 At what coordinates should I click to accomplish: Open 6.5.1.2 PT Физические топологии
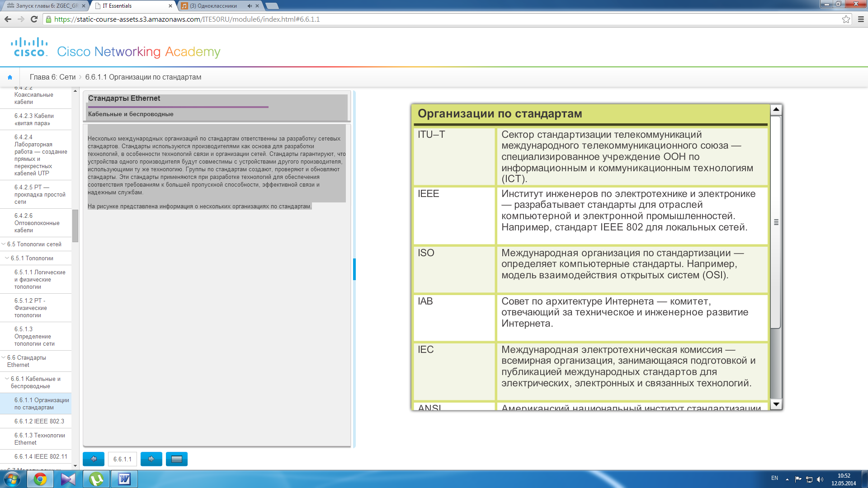pyautogui.click(x=36, y=308)
